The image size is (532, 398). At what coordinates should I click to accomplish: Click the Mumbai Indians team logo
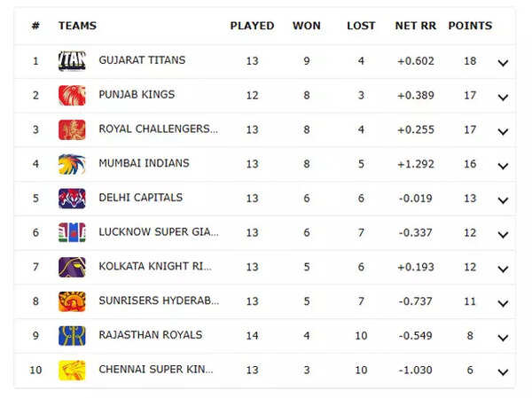pos(73,164)
